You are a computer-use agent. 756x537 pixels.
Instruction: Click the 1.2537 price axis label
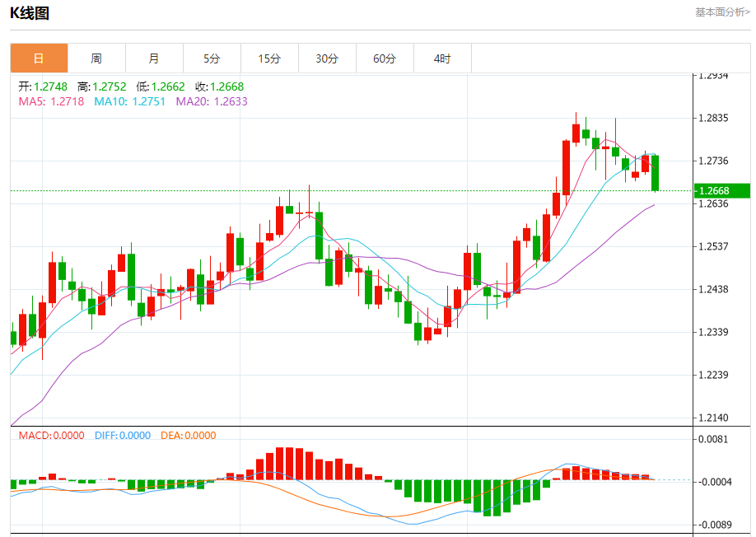point(713,246)
